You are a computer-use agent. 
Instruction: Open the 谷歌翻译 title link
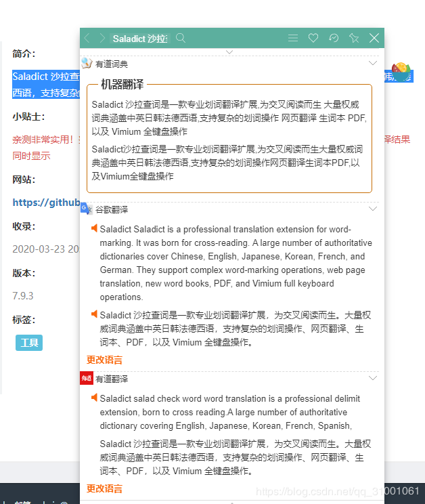(x=112, y=210)
